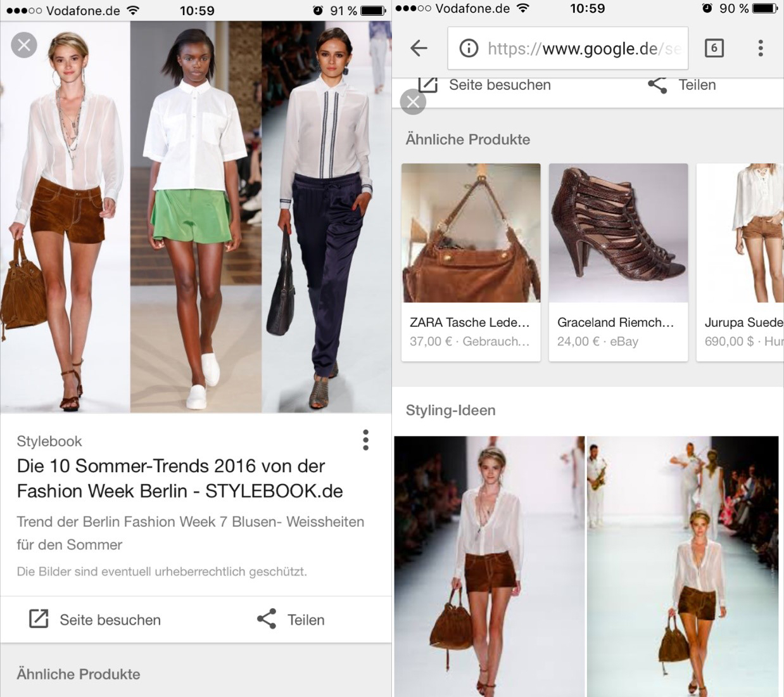Open the three-dot options beside Stylebook title
Image resolution: width=784 pixels, height=697 pixels.
point(365,440)
